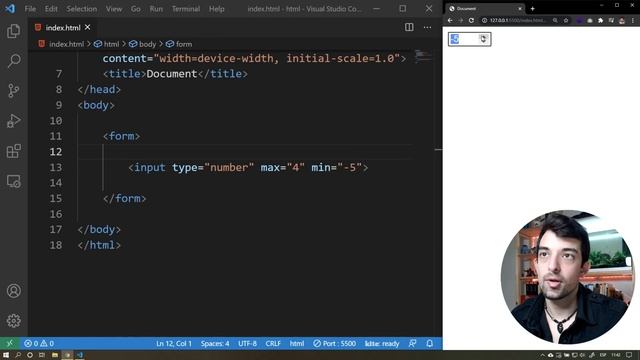This screenshot has height=360, width=640.
Task: Click the taskbar search icon
Action: coord(18,355)
